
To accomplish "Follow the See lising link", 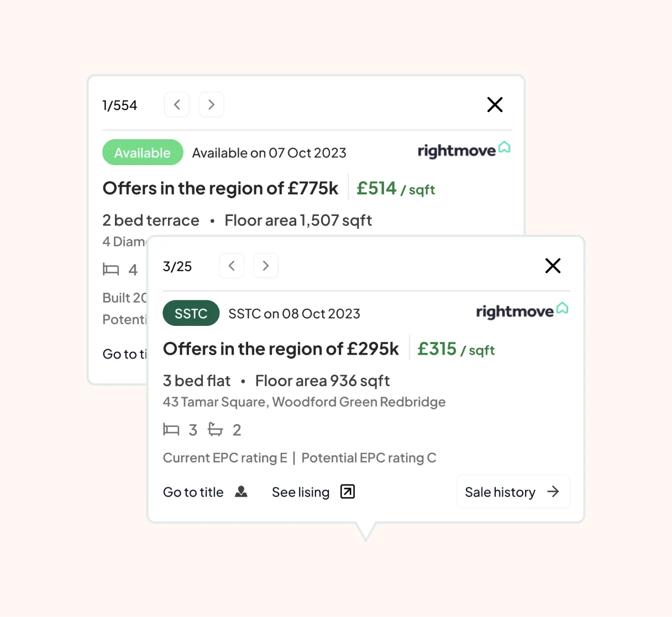I will (x=301, y=492).
